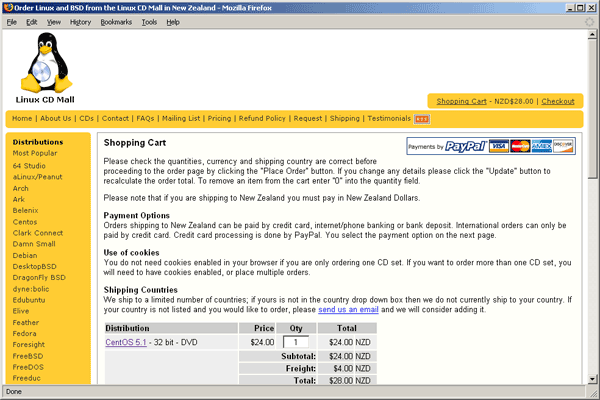Open the Shipping page
This screenshot has height=400, width=600.
(345, 119)
